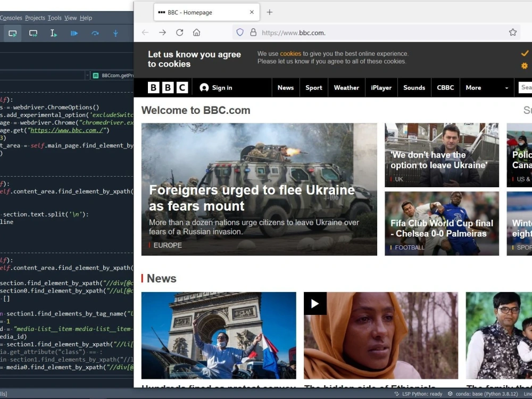The image size is (532, 399).
Task: Click the EUROPE tag on lead story
Action: (x=168, y=245)
